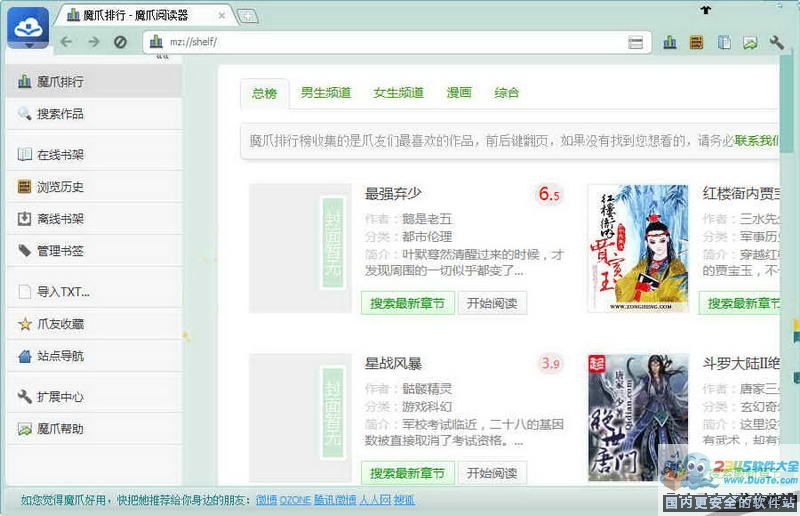Click the 星战风暴 book title

393,363
